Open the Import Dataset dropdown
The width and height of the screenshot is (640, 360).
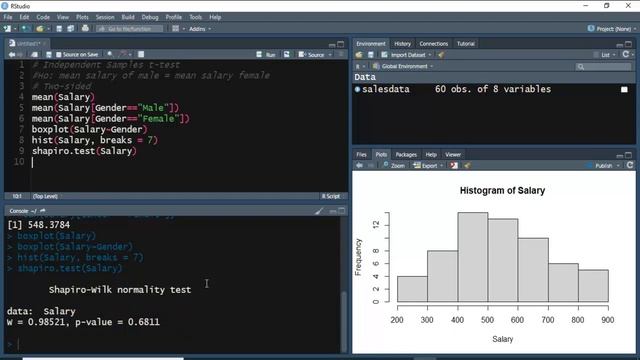407,55
